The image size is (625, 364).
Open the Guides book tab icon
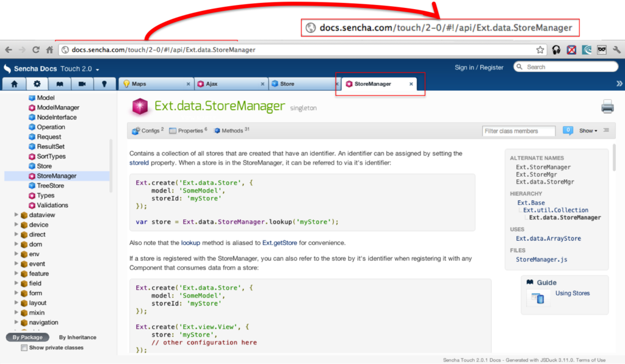click(x=59, y=84)
